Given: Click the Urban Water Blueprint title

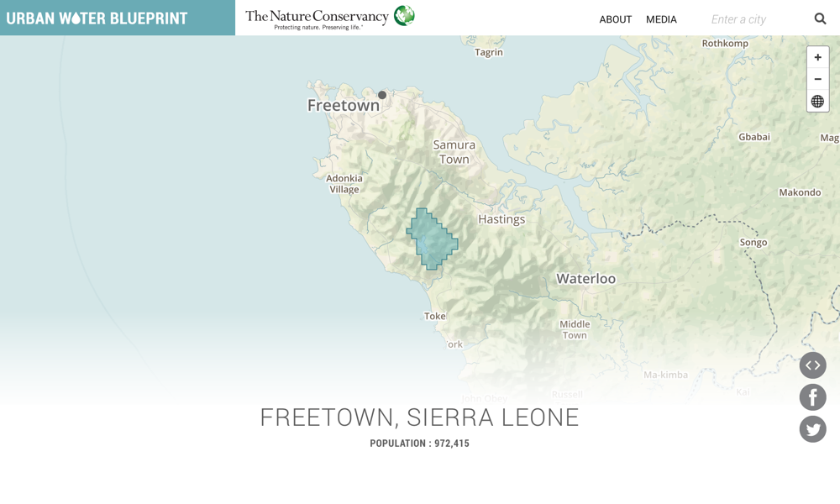Looking at the screenshot, I should [97, 18].
